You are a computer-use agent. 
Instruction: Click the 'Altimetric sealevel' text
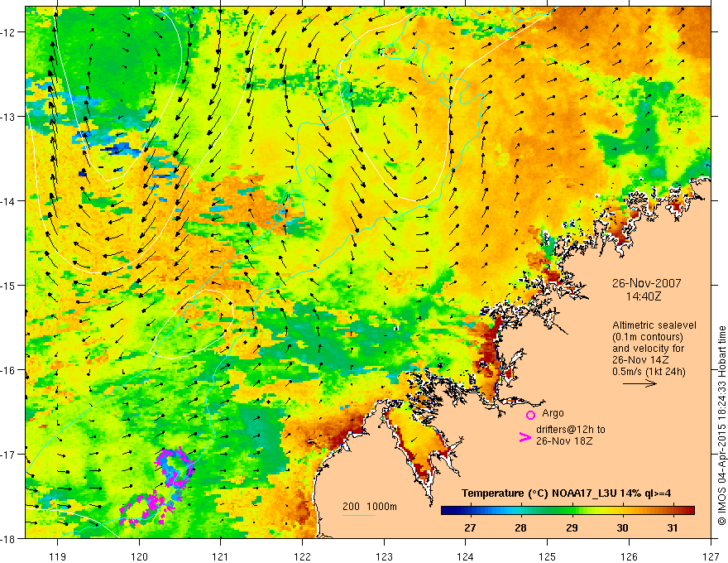[654, 325]
